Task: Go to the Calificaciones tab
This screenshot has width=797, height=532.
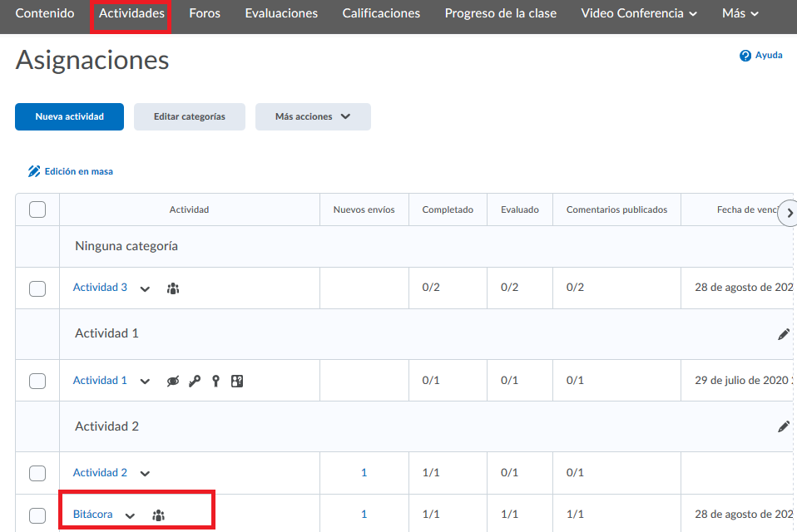Action: pos(381,13)
